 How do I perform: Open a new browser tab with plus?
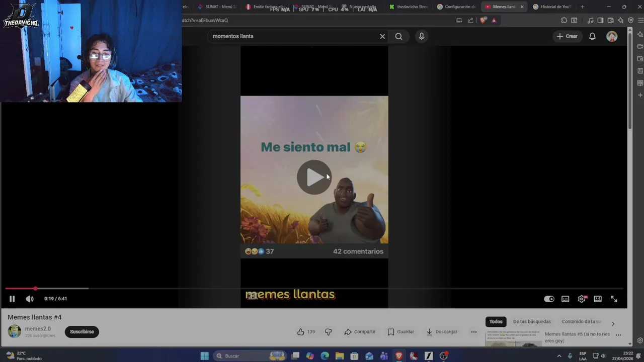[582, 7]
